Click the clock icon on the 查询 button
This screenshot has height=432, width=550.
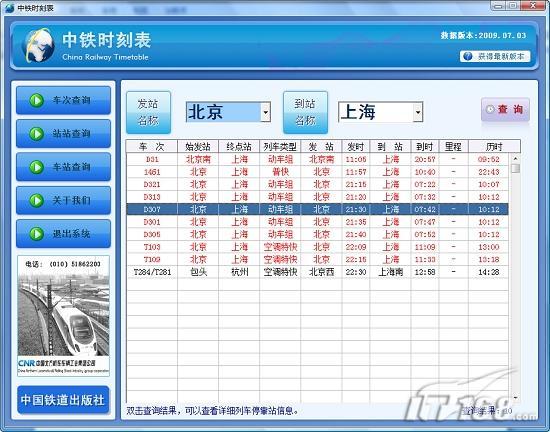coord(490,109)
